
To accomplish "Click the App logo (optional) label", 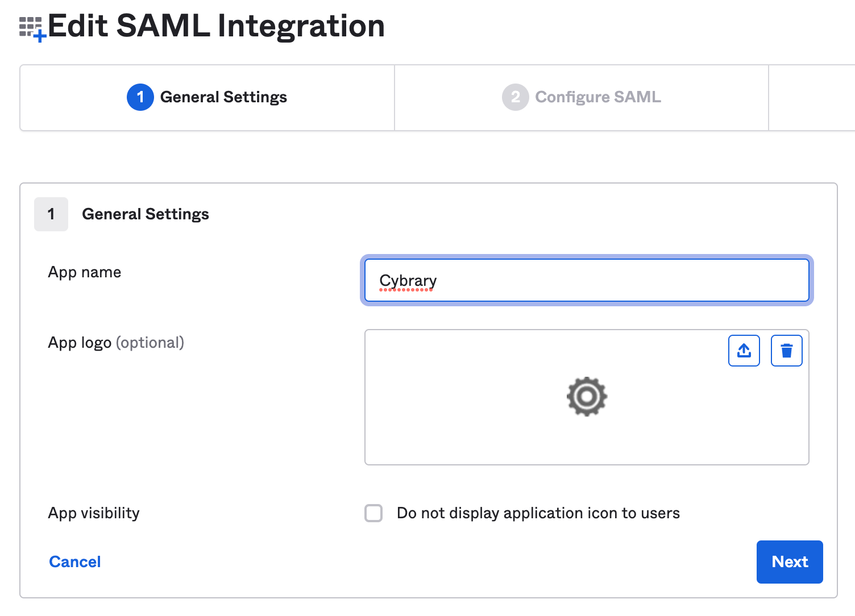I will coord(116,343).
